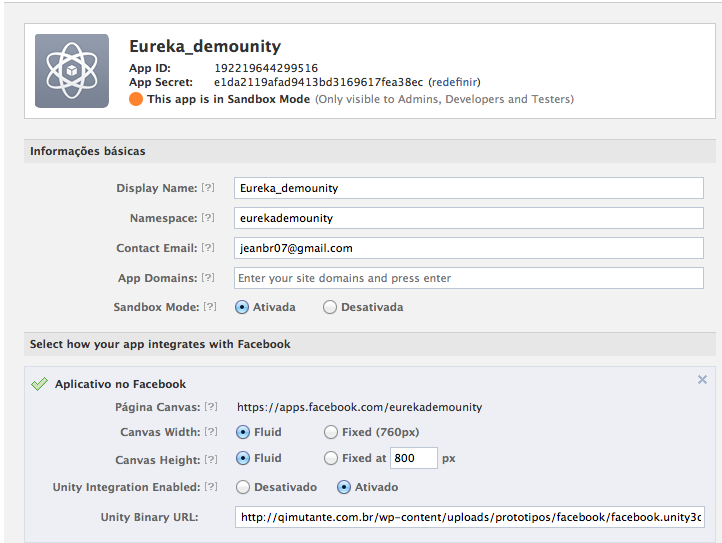This screenshot has width=722, height=543.
Task: Open help [?] for Página Canvas
Action: [x=211, y=406]
